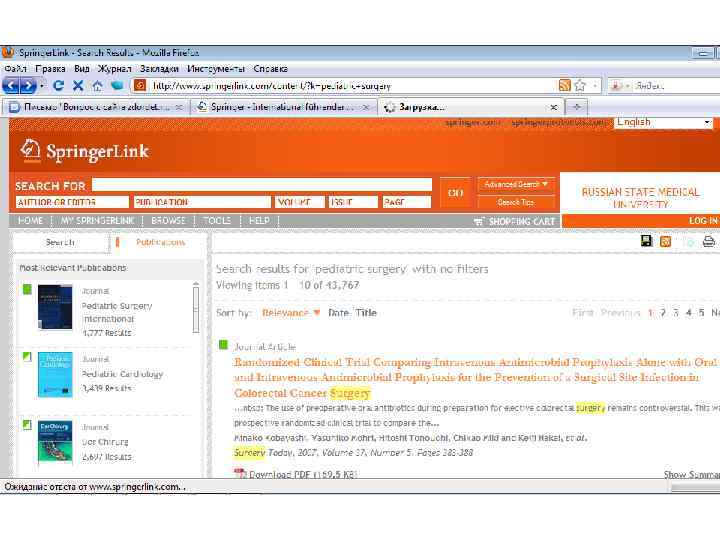Open the address bar history dropdown
Image resolution: width=720 pixels, height=540 pixels.
(x=595, y=86)
